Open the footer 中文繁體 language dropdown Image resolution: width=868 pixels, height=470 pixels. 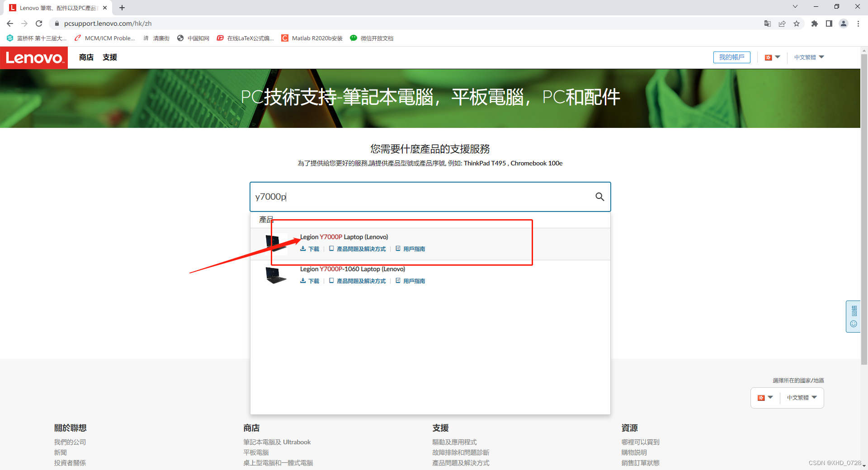pyautogui.click(x=802, y=398)
